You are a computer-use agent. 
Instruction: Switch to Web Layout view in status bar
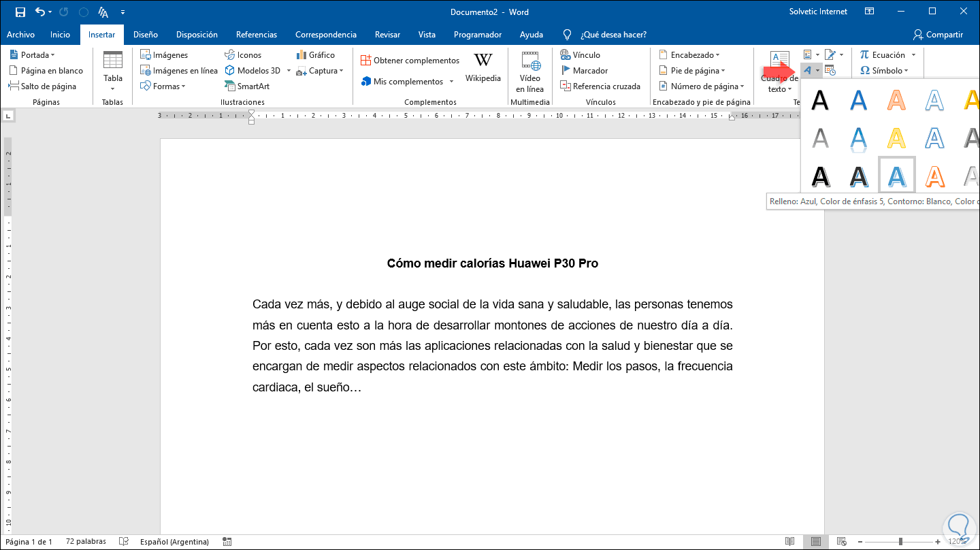coord(840,542)
